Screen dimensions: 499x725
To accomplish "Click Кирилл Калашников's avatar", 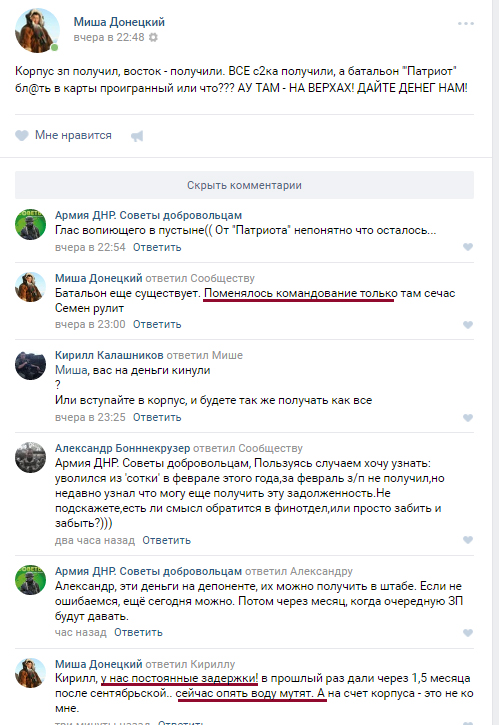I will (x=31, y=365).
